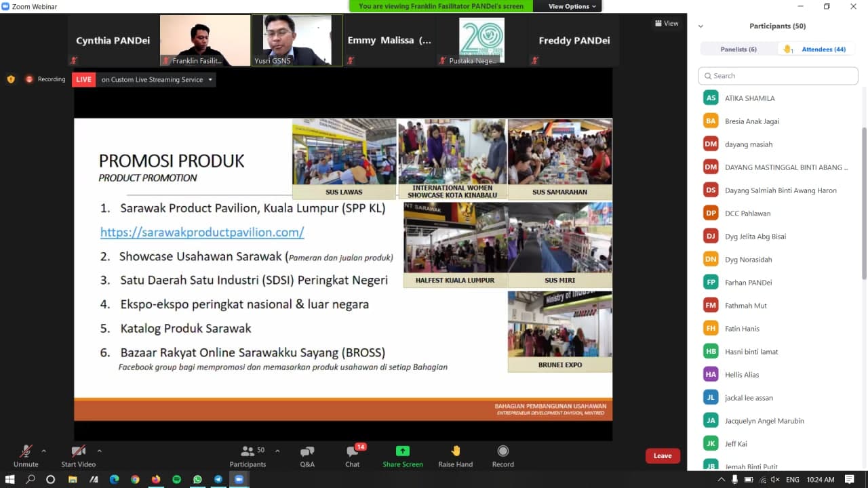
Task: Launch Google Chrome from taskbar
Action: click(135, 479)
